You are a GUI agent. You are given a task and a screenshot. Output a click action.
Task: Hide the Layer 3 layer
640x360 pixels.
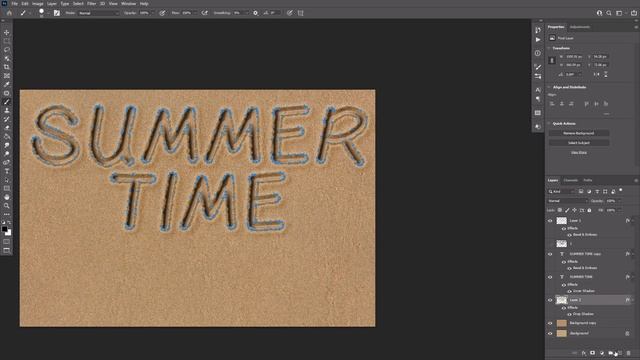(550, 221)
